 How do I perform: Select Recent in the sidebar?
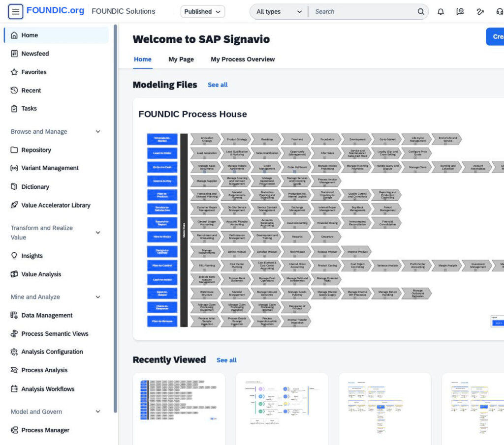click(57, 90)
